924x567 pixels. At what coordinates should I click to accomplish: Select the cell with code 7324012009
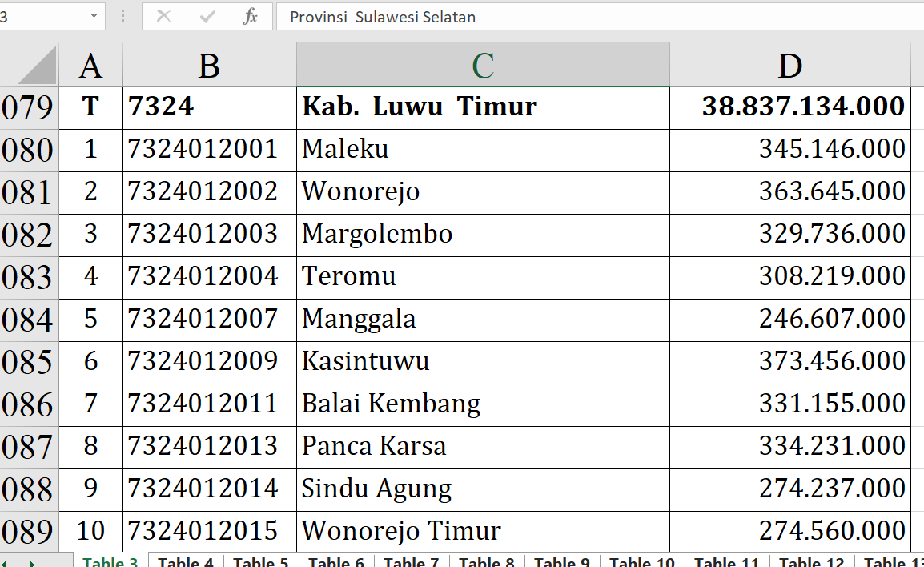(x=208, y=361)
